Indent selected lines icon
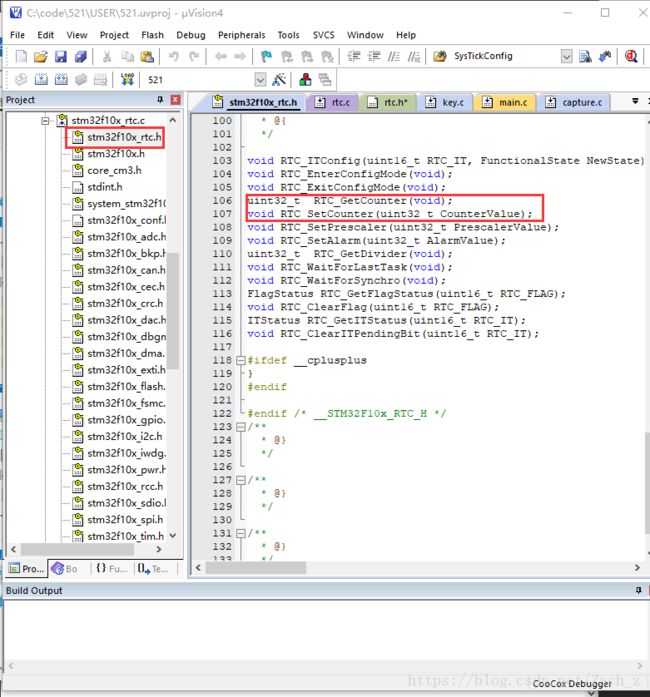Image resolution: width=650 pixels, height=697 pixels. pyautogui.click(x=354, y=56)
